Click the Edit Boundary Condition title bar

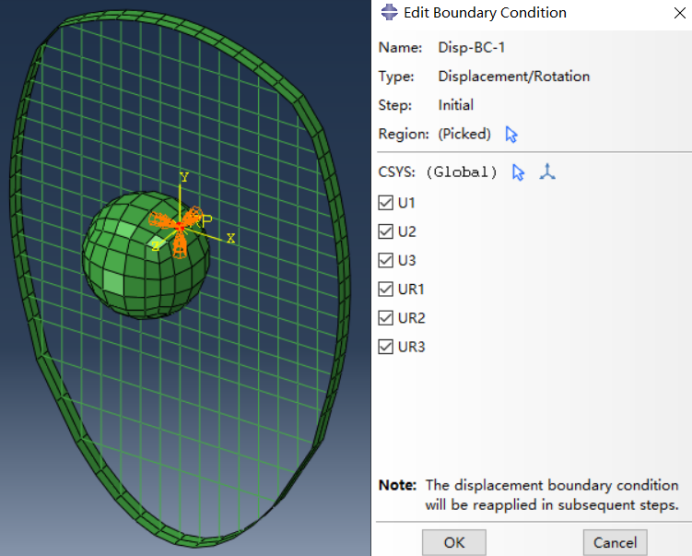click(520, 13)
